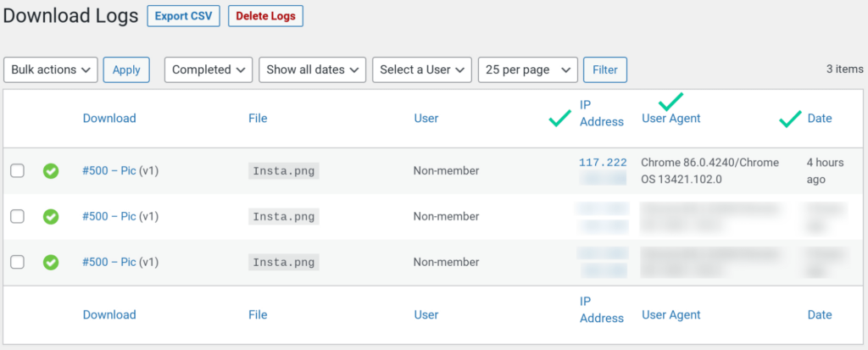Open the Bulk actions dropdown
Viewport: 868px width, 350px height.
51,69
